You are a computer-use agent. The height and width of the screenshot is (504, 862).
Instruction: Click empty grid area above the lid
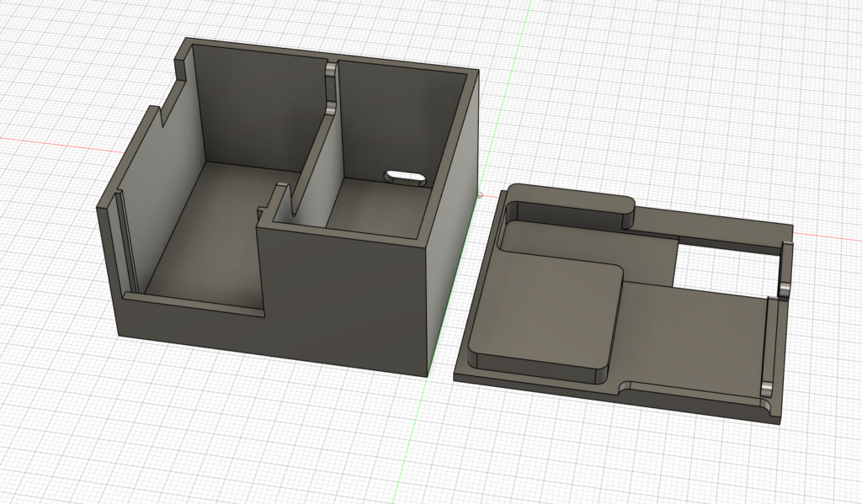click(x=673, y=109)
